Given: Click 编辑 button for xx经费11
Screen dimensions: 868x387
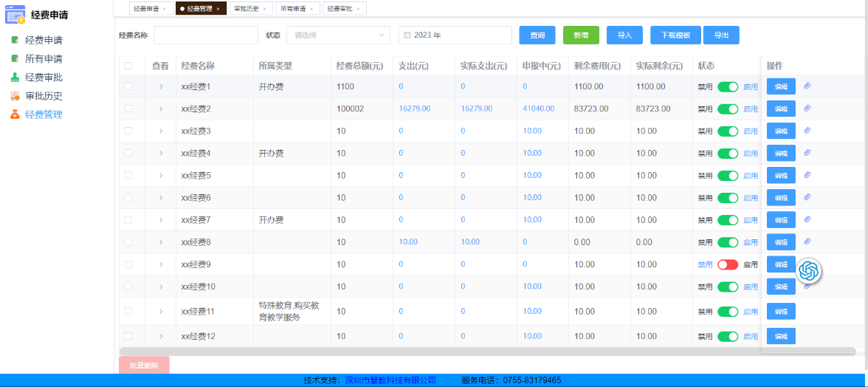Looking at the screenshot, I should pyautogui.click(x=781, y=311).
